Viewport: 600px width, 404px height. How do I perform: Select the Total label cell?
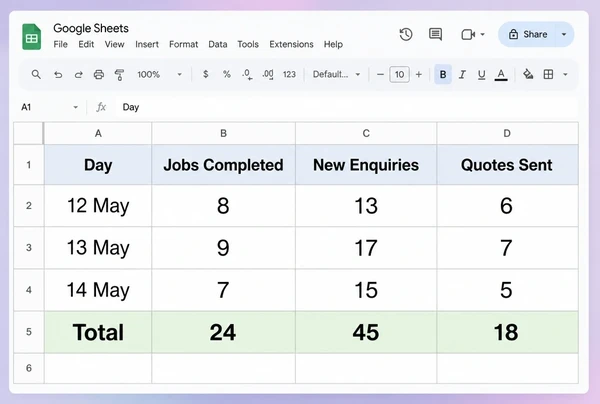coord(98,332)
